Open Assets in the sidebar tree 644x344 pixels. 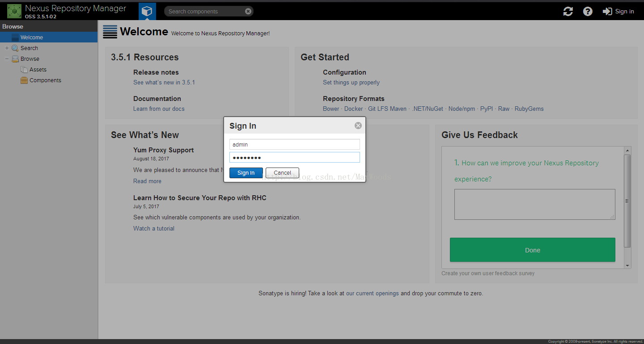pos(38,70)
